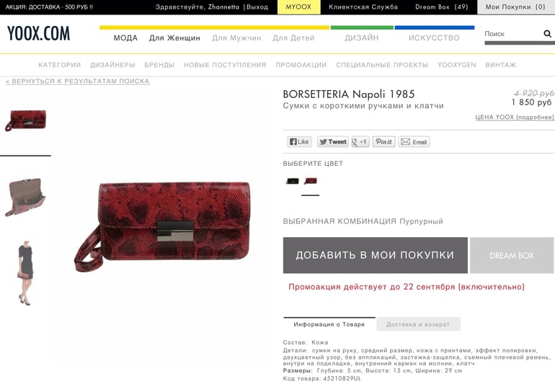Viewport: 555px width, 392px height.
Task: Go back via Вернуться к результатам поиска
Action: coord(78,81)
